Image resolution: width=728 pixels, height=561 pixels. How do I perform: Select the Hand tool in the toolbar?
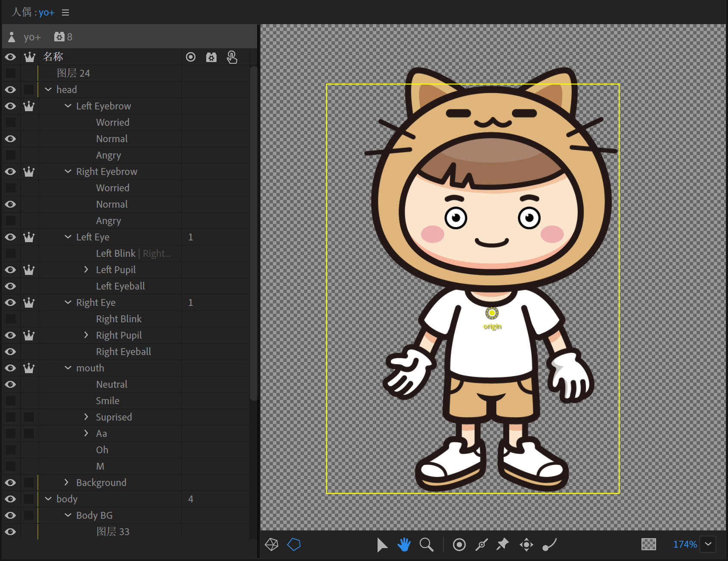pos(404,544)
